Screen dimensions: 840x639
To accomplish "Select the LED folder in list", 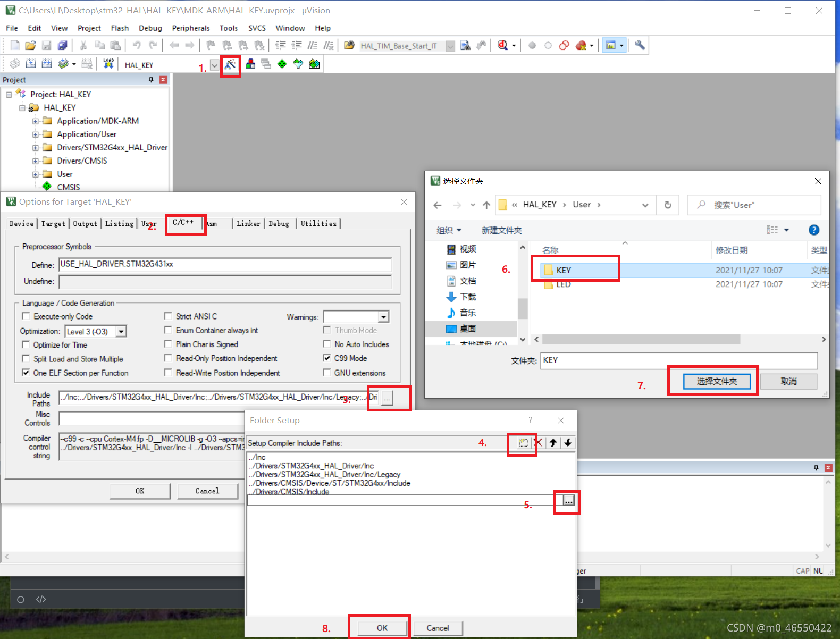I will tap(563, 284).
